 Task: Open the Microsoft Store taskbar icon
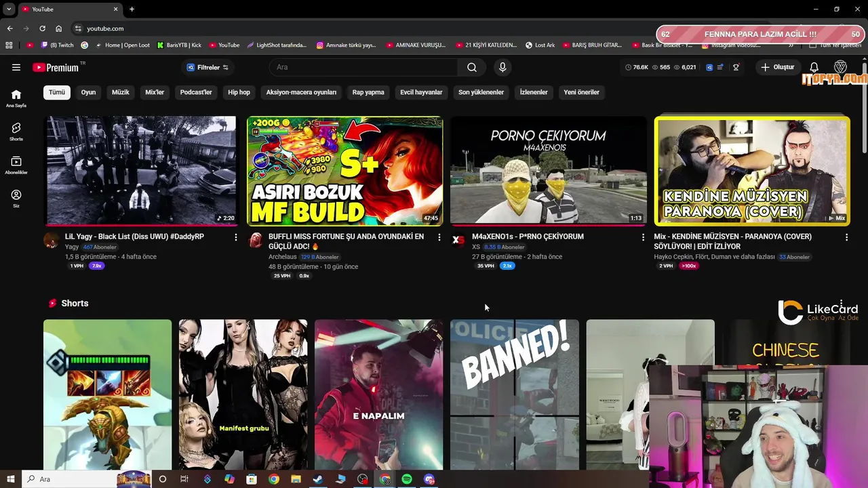pos(252,479)
